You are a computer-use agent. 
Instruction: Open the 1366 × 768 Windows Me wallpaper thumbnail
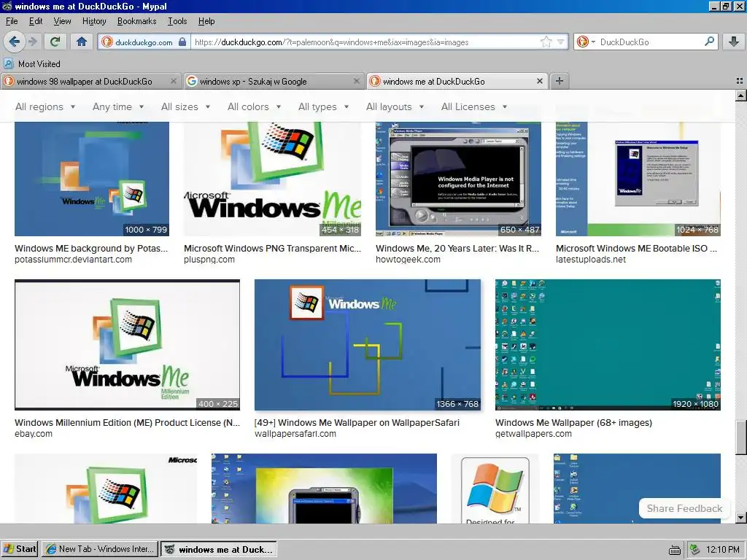(368, 345)
